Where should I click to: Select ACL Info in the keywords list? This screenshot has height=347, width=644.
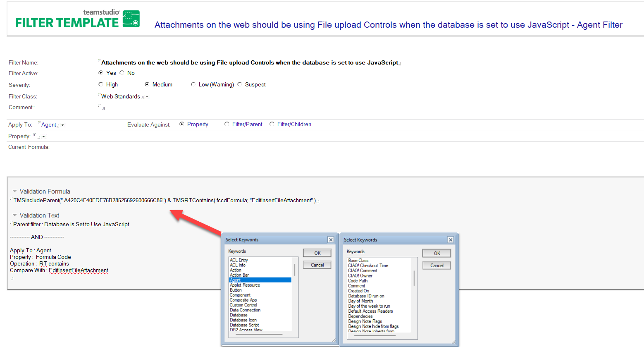[x=238, y=265]
